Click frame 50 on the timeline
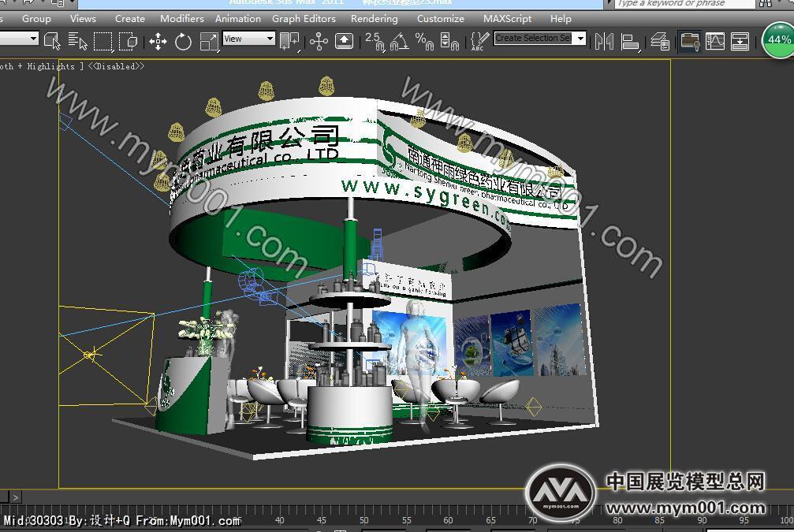794x532 pixels. pyautogui.click(x=364, y=520)
